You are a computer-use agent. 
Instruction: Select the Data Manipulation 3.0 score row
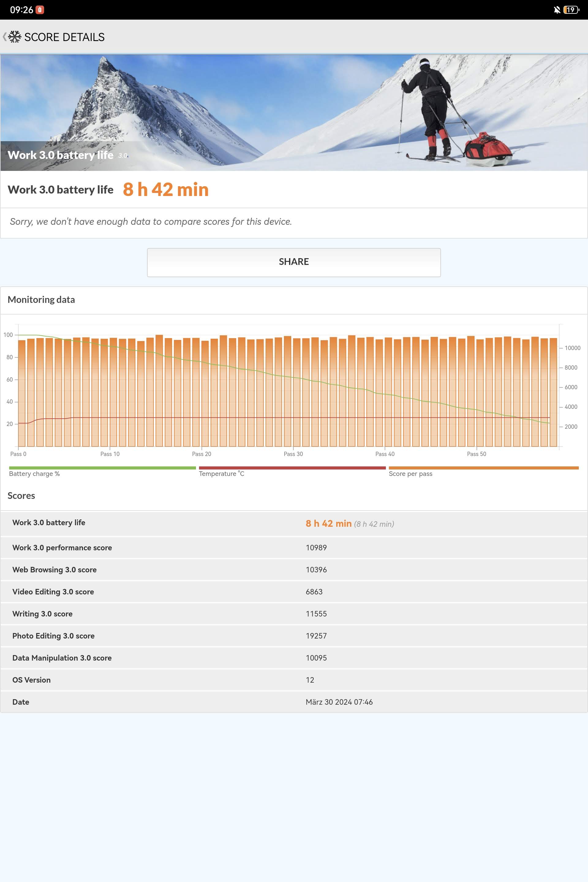(294, 658)
